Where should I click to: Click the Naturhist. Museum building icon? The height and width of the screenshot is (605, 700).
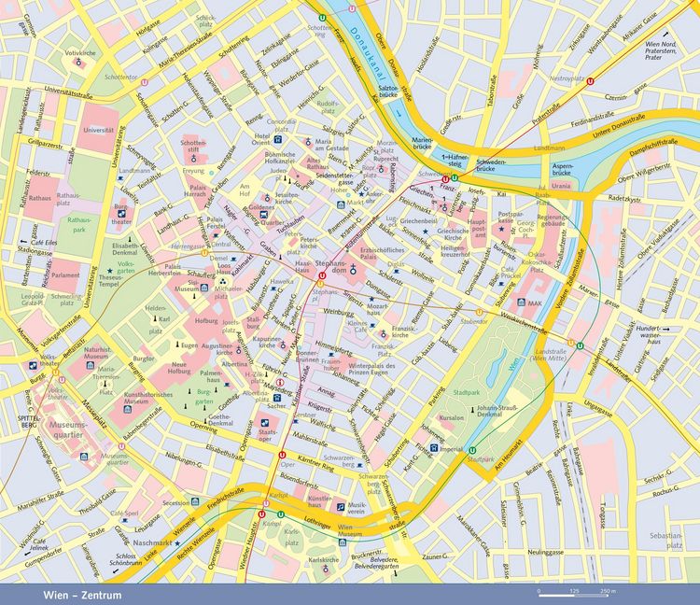[91, 365]
